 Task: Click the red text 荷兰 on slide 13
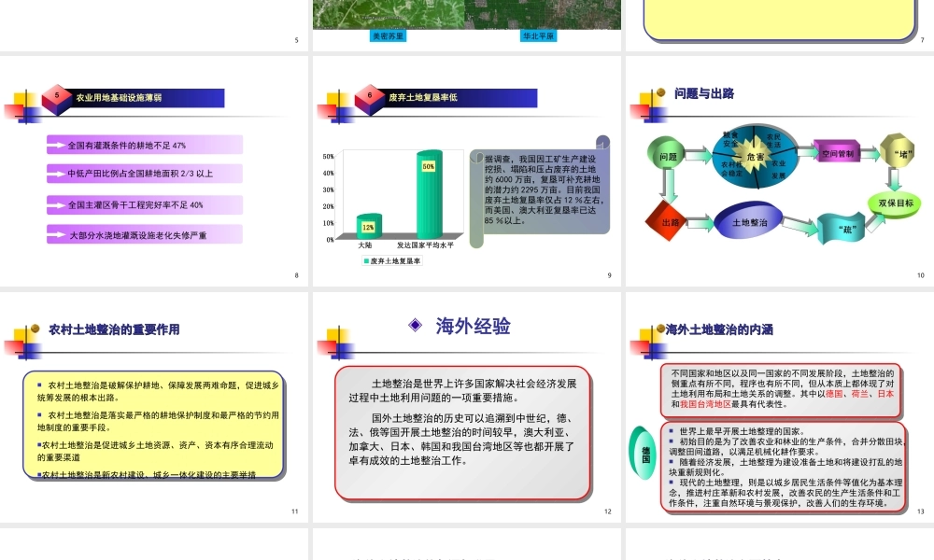point(859,394)
